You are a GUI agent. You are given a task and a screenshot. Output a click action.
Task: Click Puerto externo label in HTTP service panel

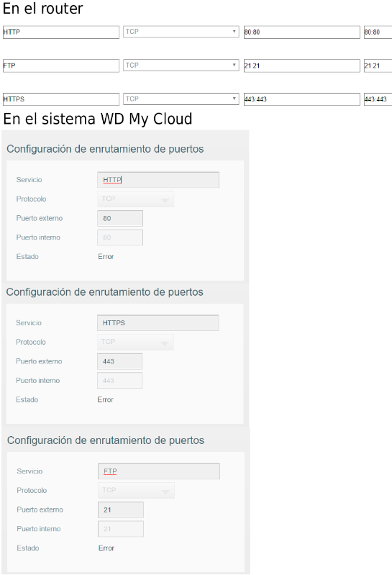point(39,218)
